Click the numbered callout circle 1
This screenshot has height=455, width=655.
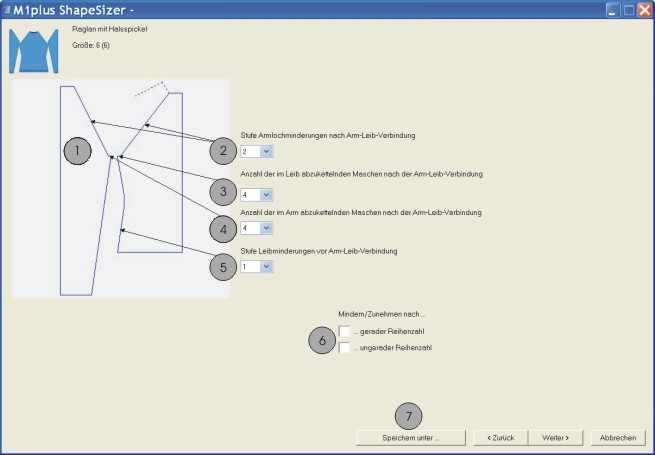77,152
